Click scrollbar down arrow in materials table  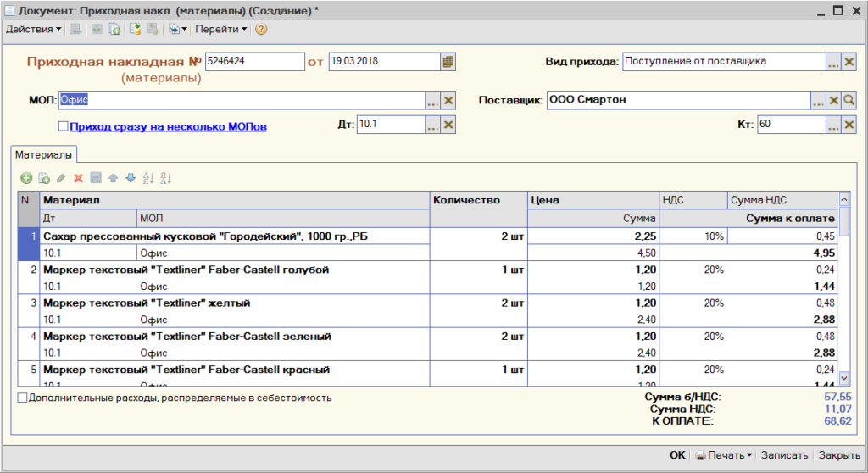(844, 378)
